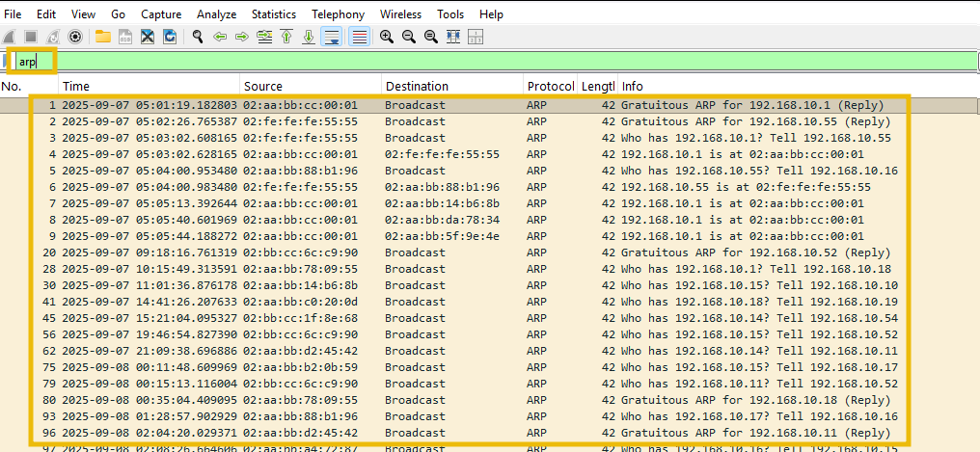Image resolution: width=980 pixels, height=452 pixels.
Task: Close the capture file icon
Action: point(148,37)
